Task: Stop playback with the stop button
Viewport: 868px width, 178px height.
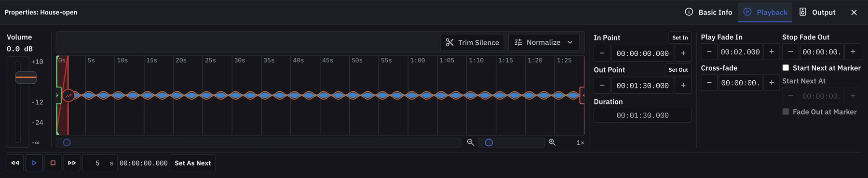Action: coord(53,163)
